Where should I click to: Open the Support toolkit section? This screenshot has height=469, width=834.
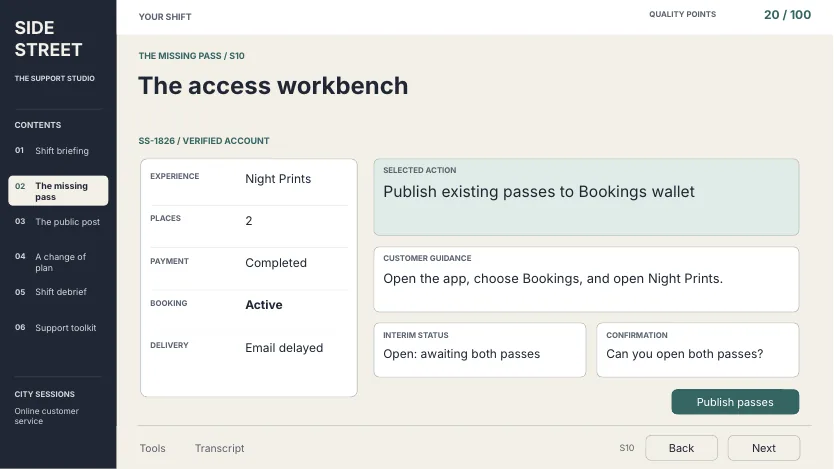(x=57, y=328)
